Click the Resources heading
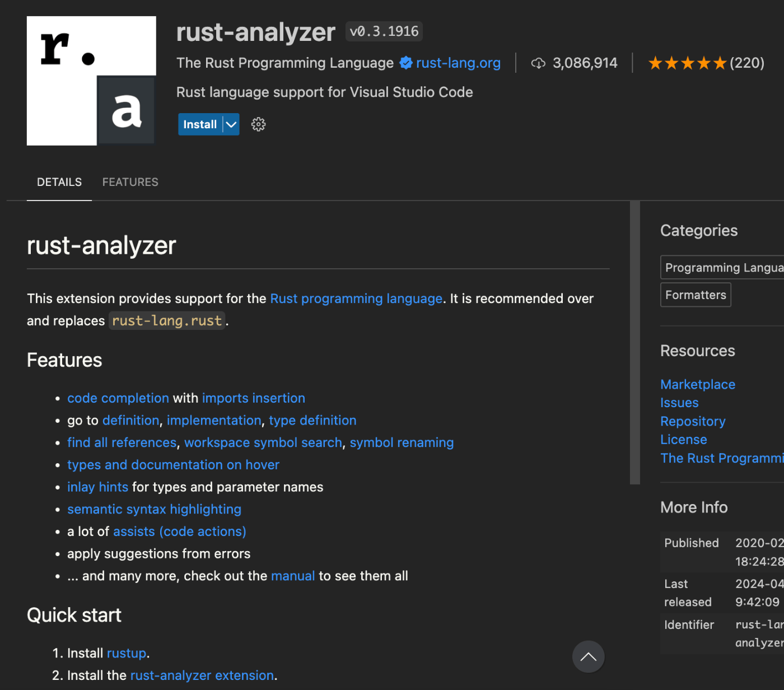Image resolution: width=784 pixels, height=690 pixels. pyautogui.click(x=698, y=351)
